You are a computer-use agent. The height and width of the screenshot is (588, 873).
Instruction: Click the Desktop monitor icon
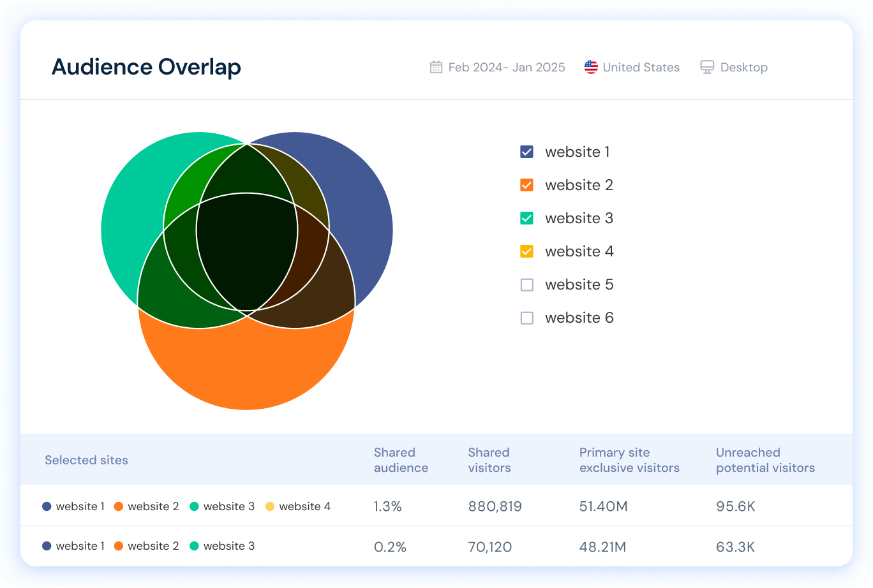point(706,66)
